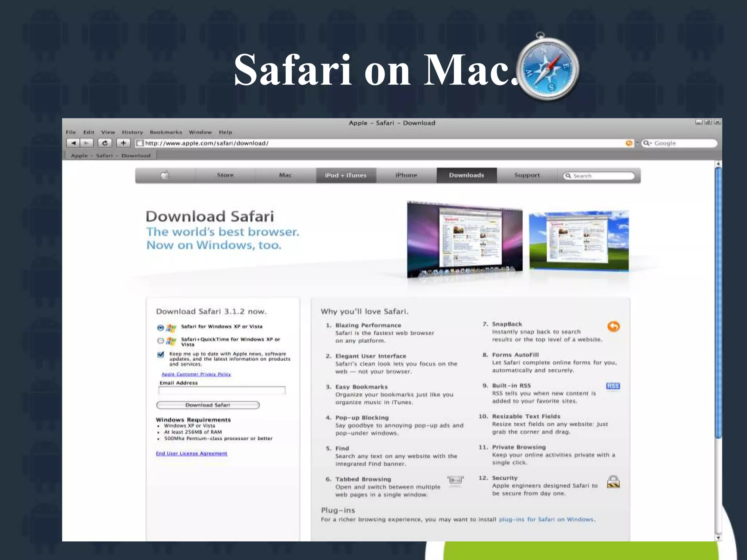The height and width of the screenshot is (560, 747).
Task: Go to the iPhone section
Action: (406, 175)
